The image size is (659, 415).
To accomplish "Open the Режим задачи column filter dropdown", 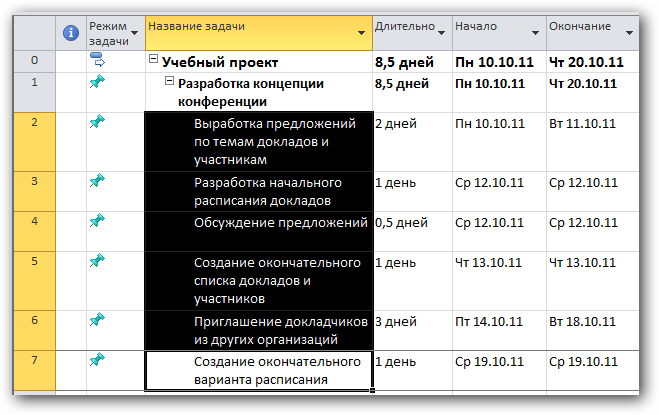I will click(134, 33).
